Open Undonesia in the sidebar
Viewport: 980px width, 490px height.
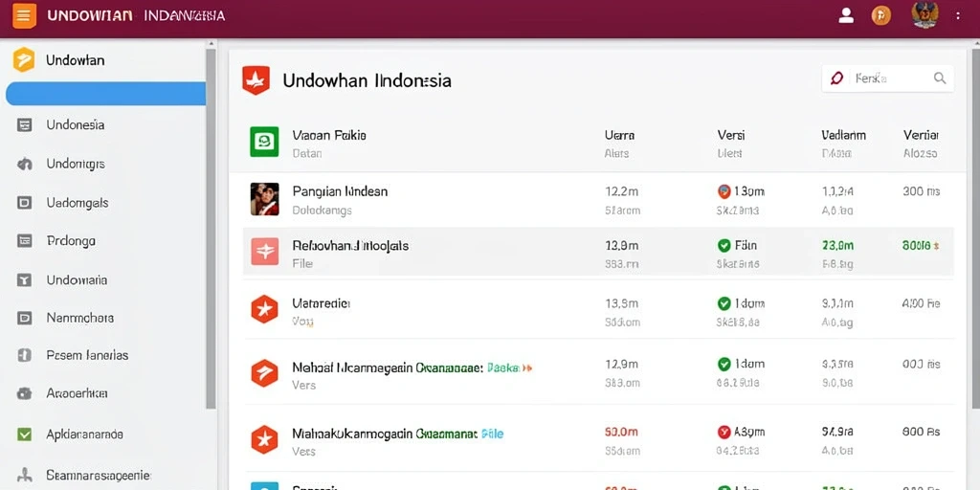click(75, 125)
